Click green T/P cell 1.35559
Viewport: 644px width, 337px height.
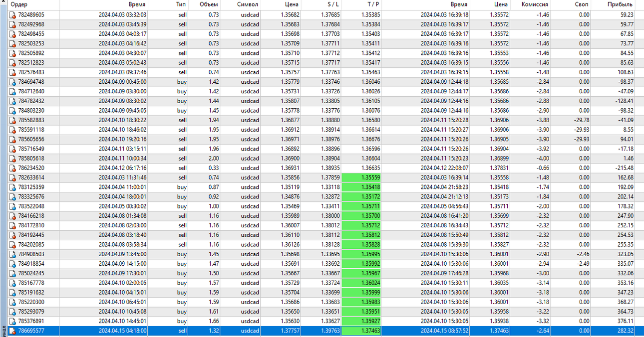tap(361, 177)
